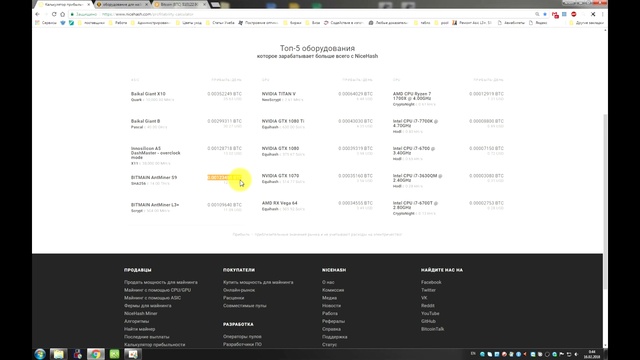Open the new tab button
This screenshot has width=640, height=360.
click(x=216, y=4)
